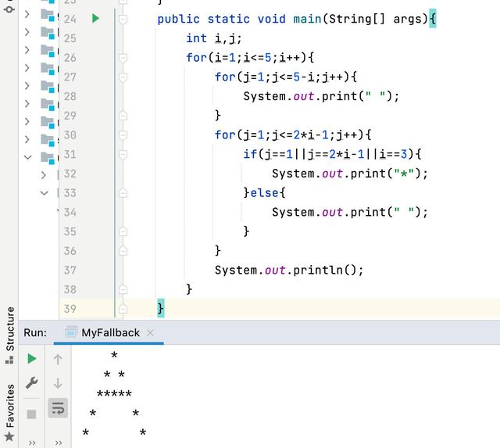Screen dimensions: 500x448
Task: Show more console toolbar actions chevron
Action: [58, 442]
